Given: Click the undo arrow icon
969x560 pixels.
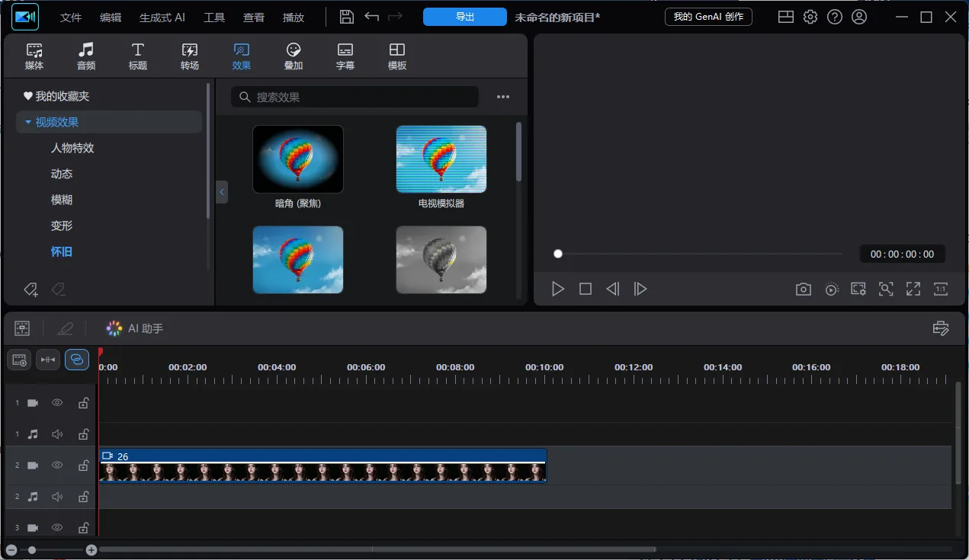Looking at the screenshot, I should point(371,17).
